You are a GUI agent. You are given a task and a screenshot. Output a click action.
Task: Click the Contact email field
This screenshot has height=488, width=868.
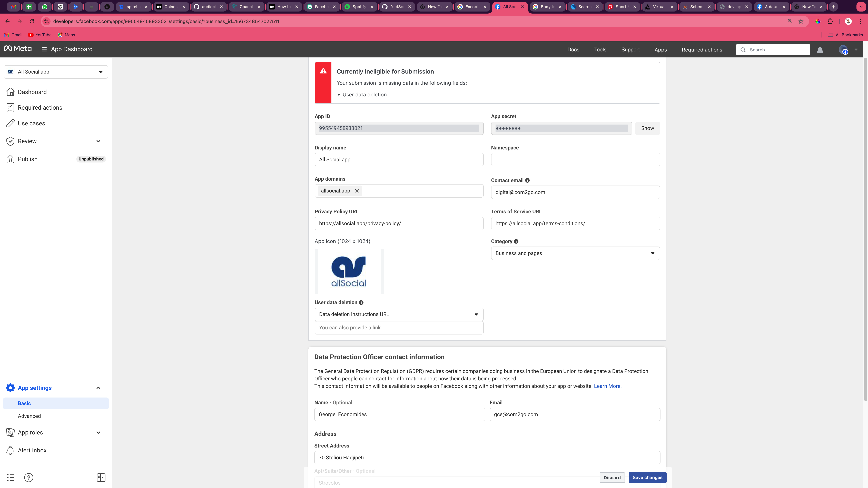[575, 192]
